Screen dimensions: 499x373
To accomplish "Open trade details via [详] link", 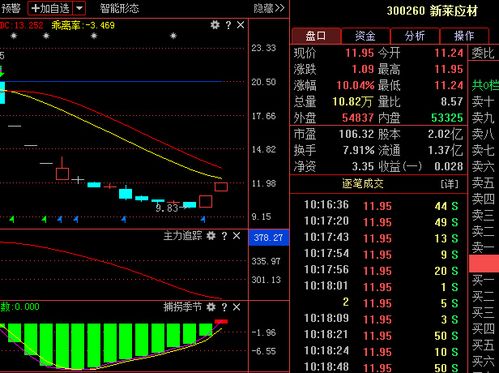I will pos(450,184).
